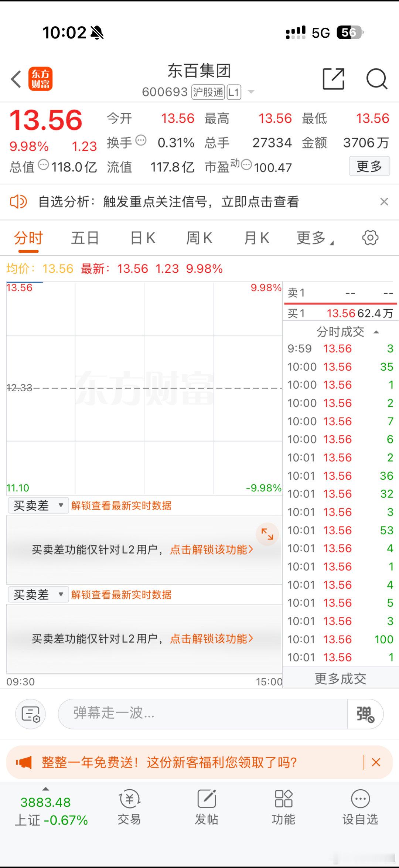Tap the stock code 600693
The width and height of the screenshot is (399, 868).
point(165,92)
